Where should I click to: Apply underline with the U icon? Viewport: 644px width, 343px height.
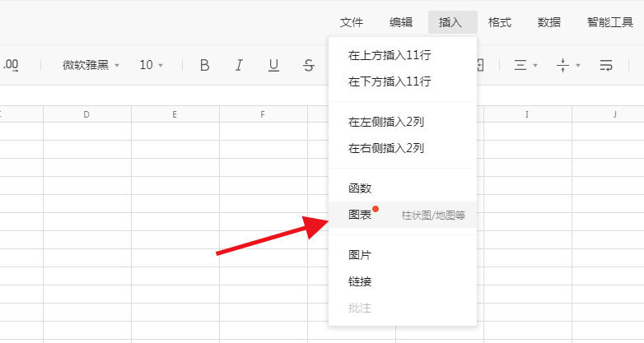coord(273,65)
